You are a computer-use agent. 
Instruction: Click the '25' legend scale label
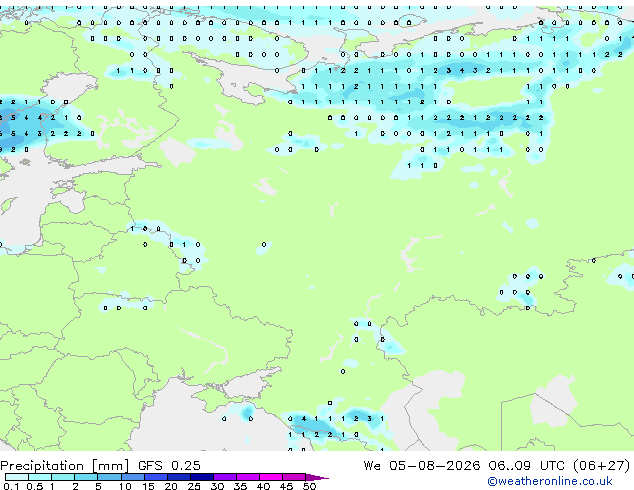(x=194, y=486)
